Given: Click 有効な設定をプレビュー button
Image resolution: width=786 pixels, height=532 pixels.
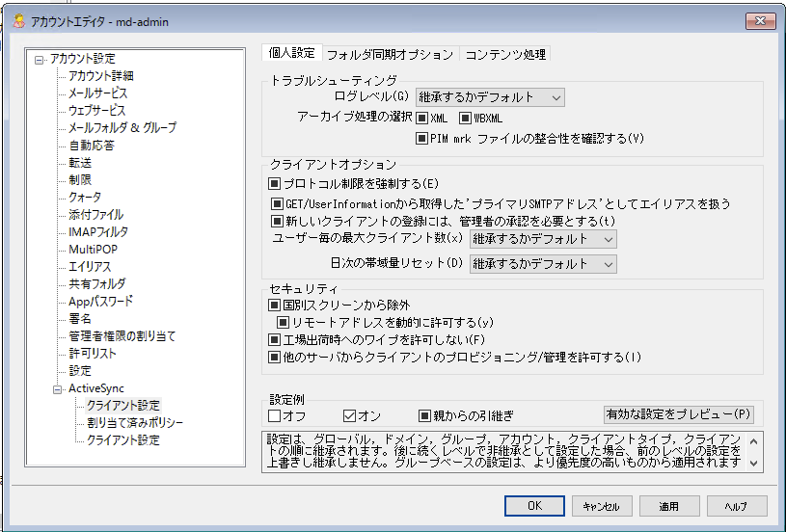Looking at the screenshot, I should coord(678,414).
